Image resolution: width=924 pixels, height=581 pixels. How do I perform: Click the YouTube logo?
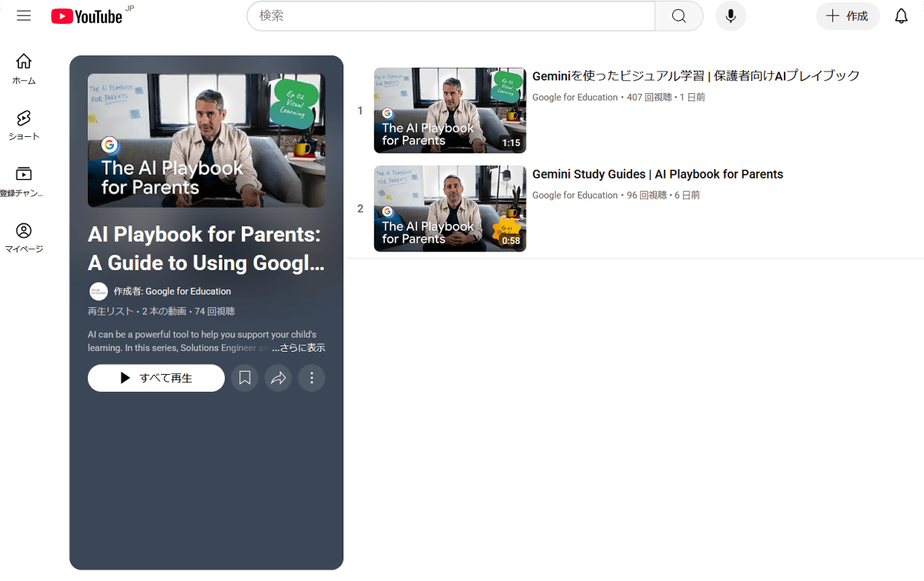click(87, 16)
